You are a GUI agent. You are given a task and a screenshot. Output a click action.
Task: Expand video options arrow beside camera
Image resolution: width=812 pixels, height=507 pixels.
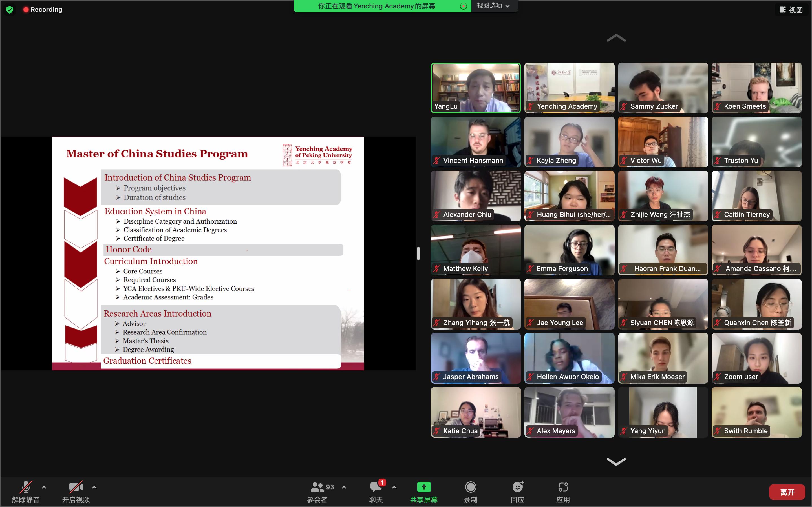94,487
